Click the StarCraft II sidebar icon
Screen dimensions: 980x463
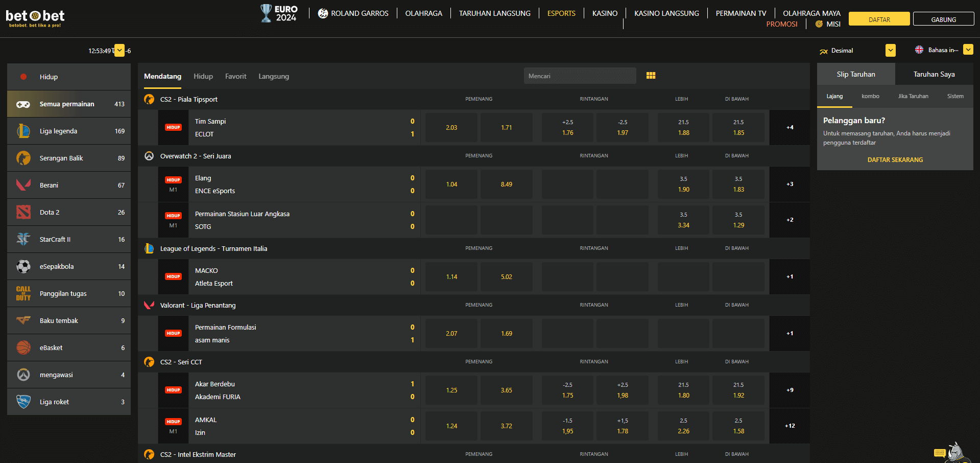(23, 239)
